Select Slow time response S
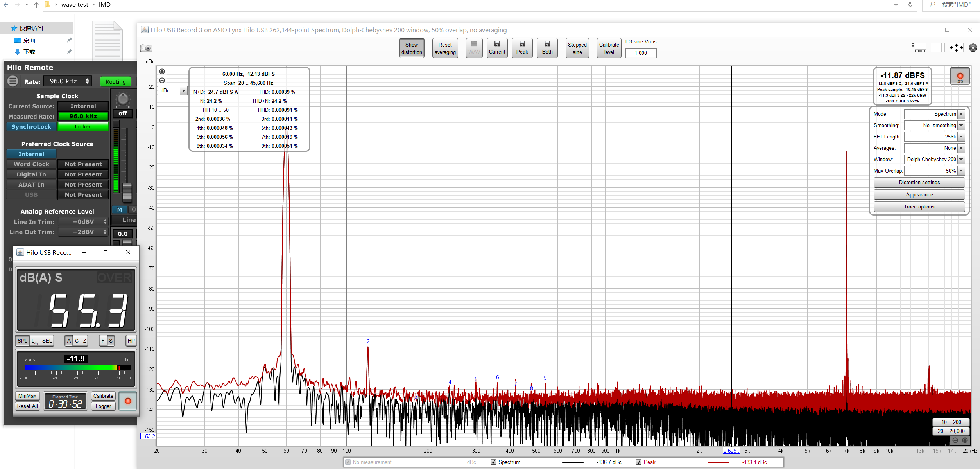 111,341
